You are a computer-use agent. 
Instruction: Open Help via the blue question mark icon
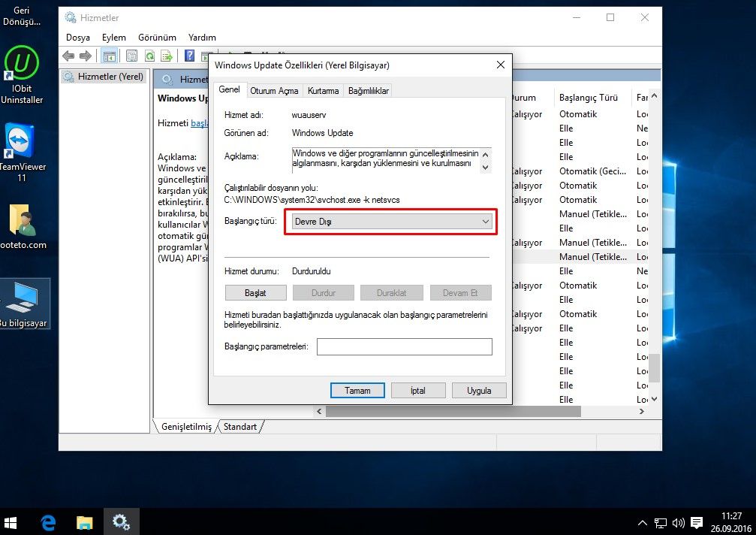point(188,55)
